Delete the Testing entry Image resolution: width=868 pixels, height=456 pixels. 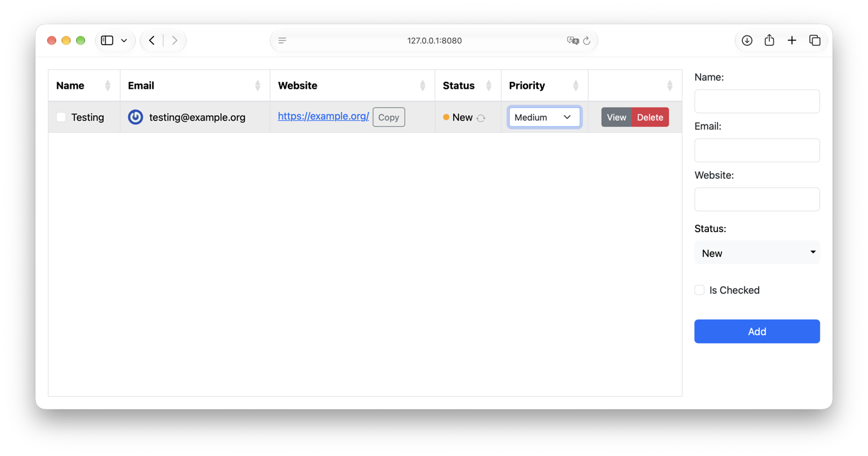pos(650,117)
